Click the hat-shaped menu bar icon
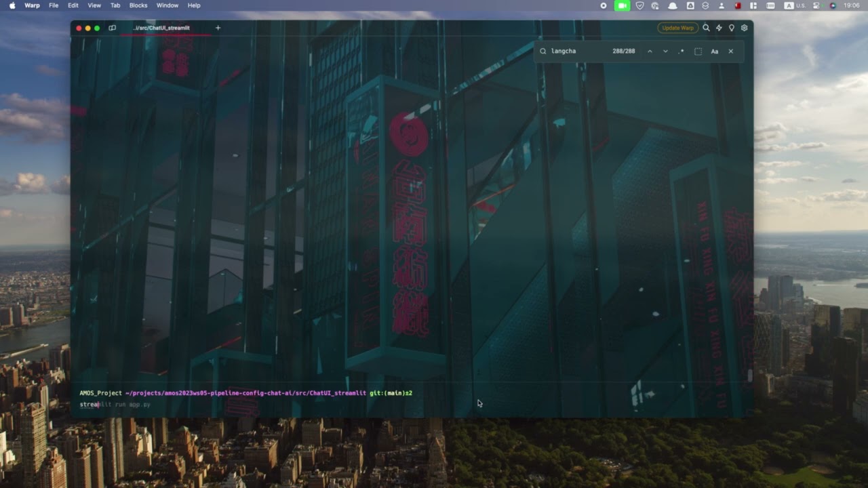 673,5
